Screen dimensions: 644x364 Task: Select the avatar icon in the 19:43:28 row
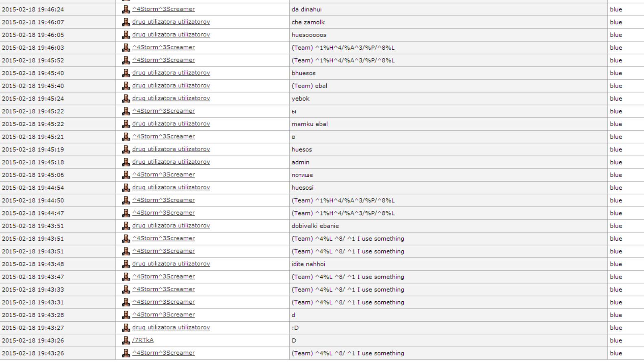tap(126, 315)
